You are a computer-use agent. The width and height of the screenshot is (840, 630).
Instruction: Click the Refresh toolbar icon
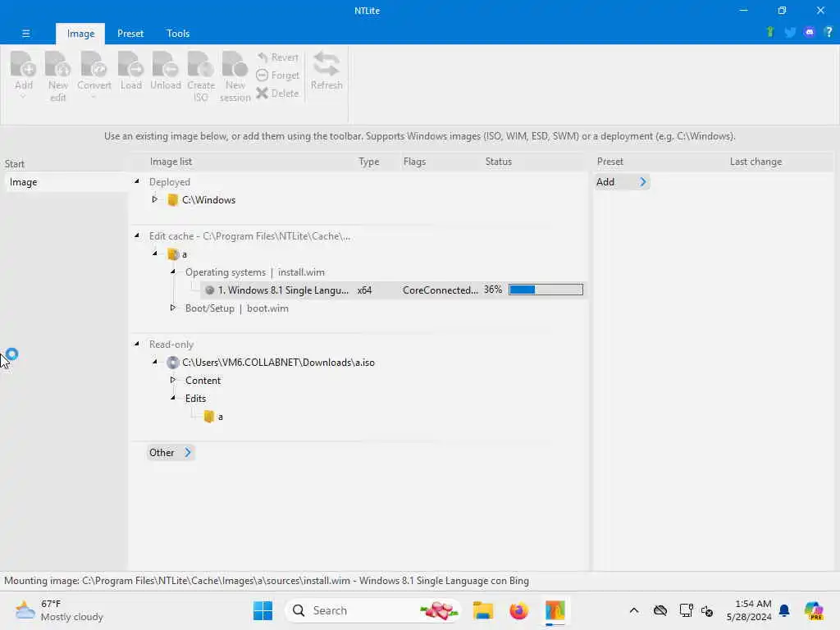[x=326, y=64]
